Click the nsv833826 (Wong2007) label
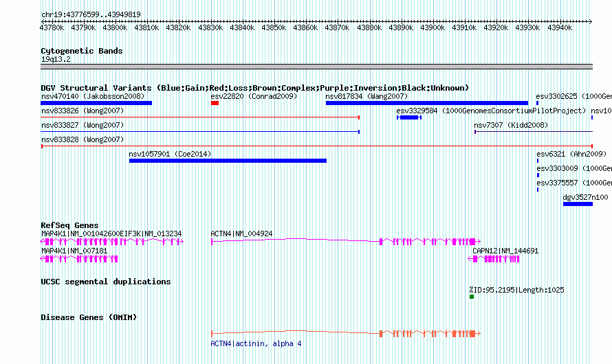 point(83,111)
